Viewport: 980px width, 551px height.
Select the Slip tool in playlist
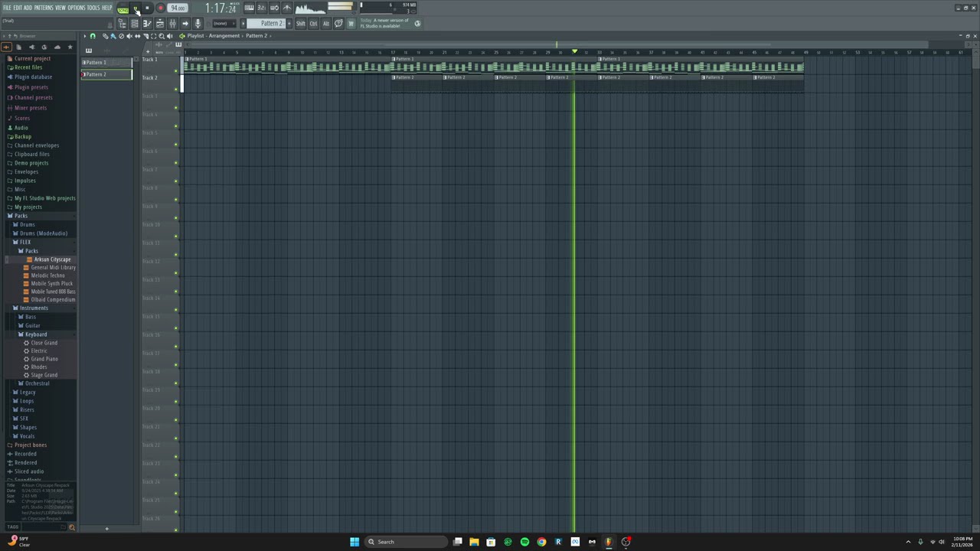[x=137, y=36]
